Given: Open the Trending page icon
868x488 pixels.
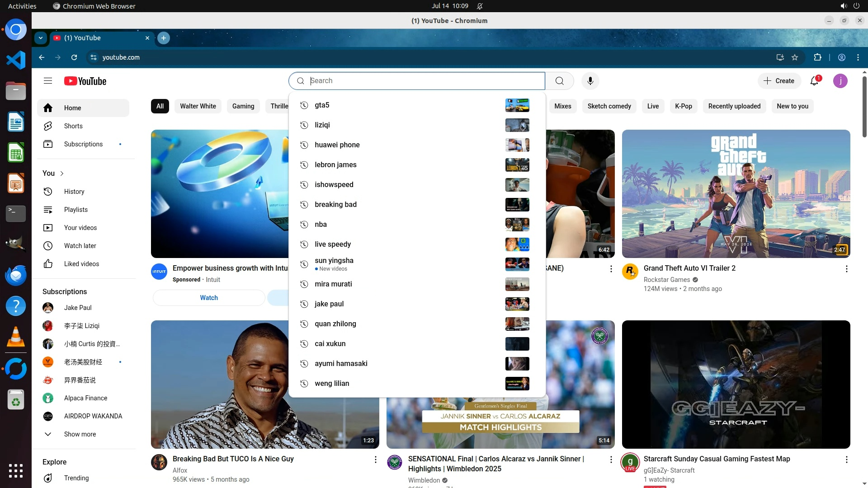Looking at the screenshot, I should 48,478.
